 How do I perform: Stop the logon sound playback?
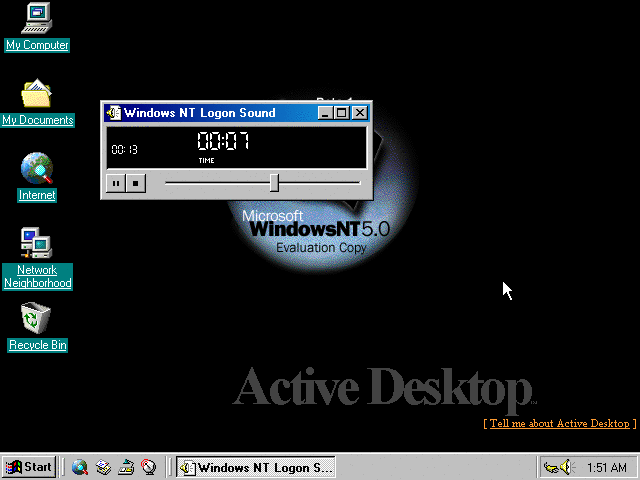pos(136,183)
